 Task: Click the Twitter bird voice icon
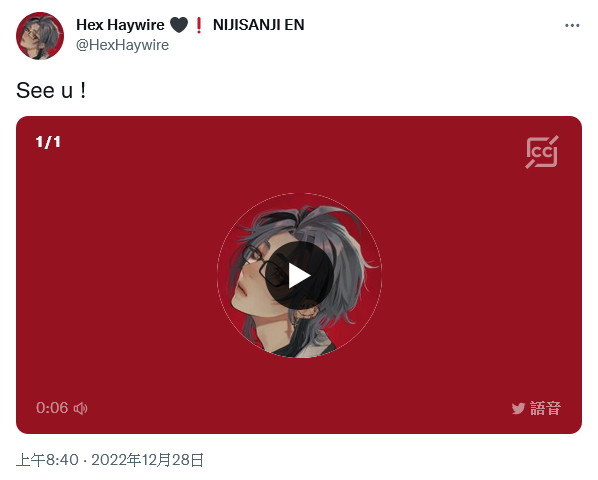coord(518,408)
